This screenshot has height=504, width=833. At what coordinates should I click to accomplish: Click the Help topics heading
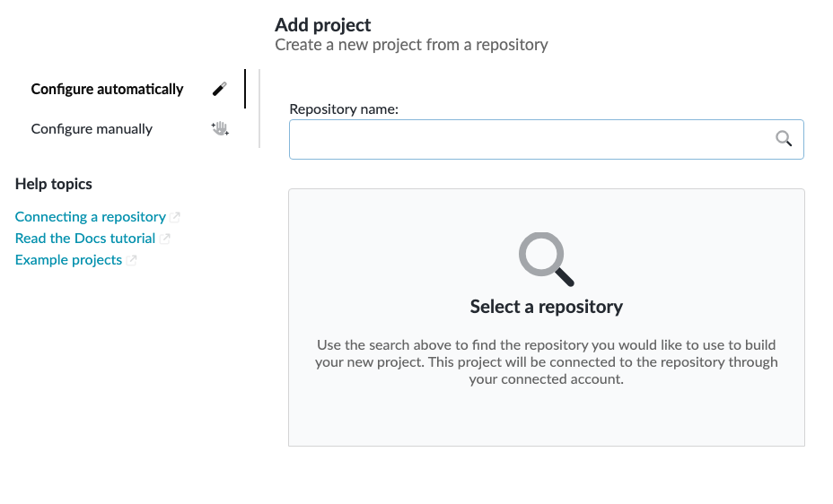coord(54,184)
